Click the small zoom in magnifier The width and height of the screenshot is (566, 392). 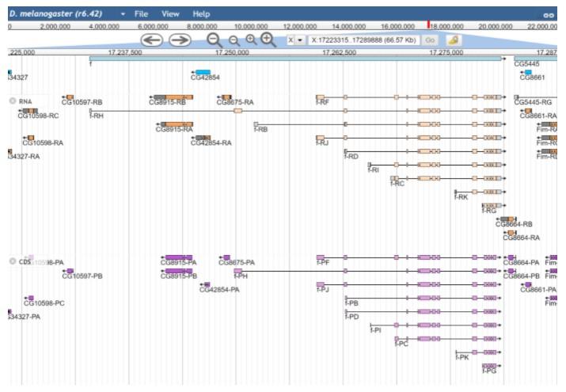click(x=251, y=40)
